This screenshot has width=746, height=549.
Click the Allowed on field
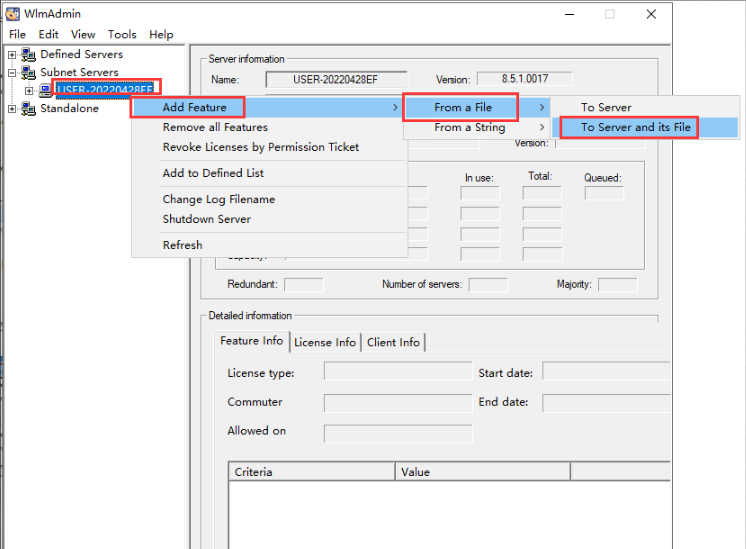tap(398, 433)
